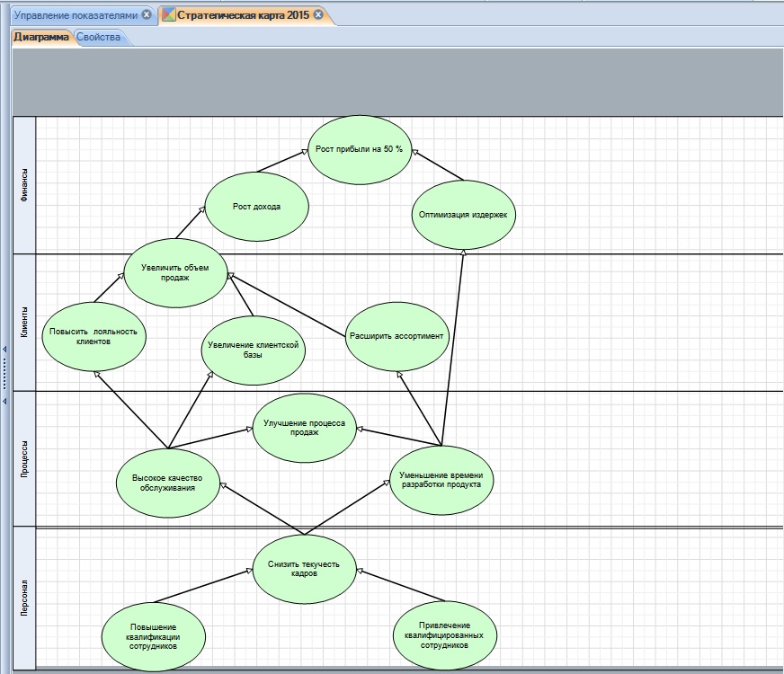Close the Управление показателями tab
This screenshot has width=784, height=674.
pos(147,15)
